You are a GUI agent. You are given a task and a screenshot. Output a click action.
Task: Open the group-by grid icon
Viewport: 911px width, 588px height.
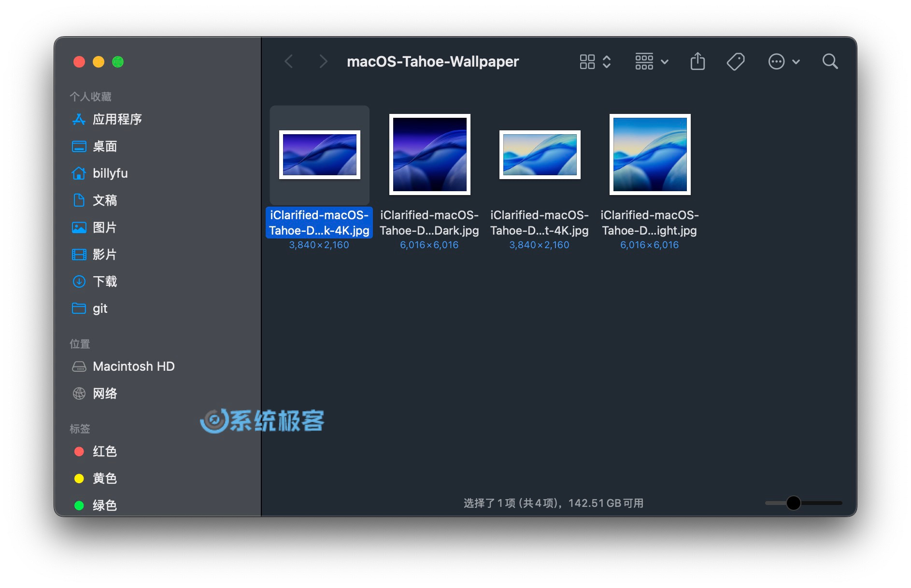coord(644,61)
